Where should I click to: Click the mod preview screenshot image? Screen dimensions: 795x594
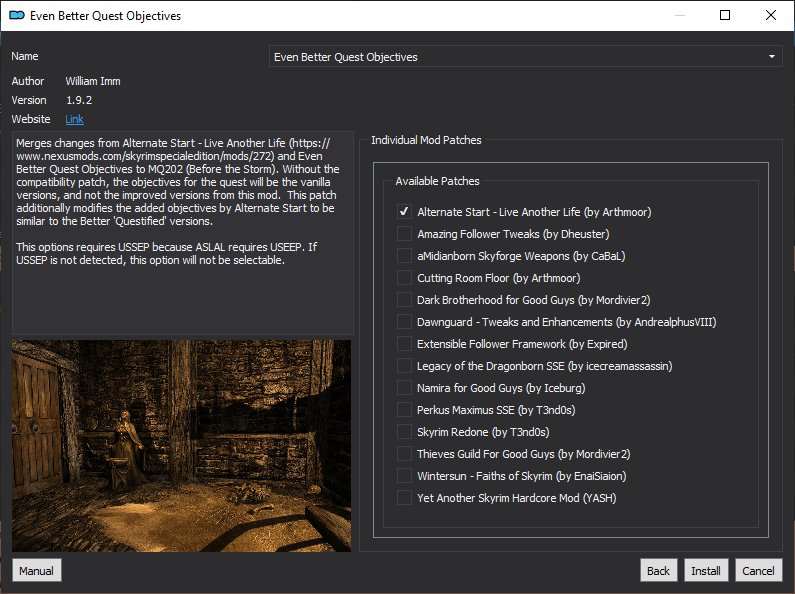[182, 446]
